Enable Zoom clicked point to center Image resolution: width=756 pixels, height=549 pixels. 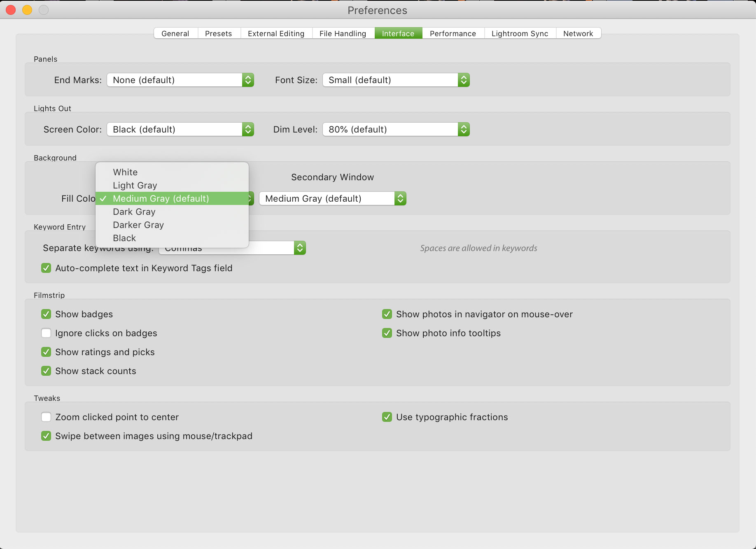coord(46,417)
